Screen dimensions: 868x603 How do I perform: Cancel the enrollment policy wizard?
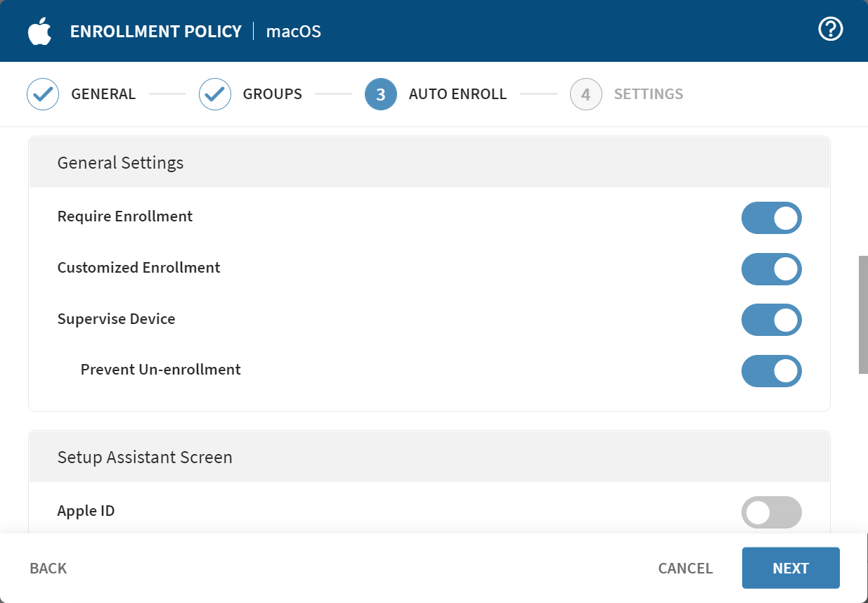coord(685,568)
